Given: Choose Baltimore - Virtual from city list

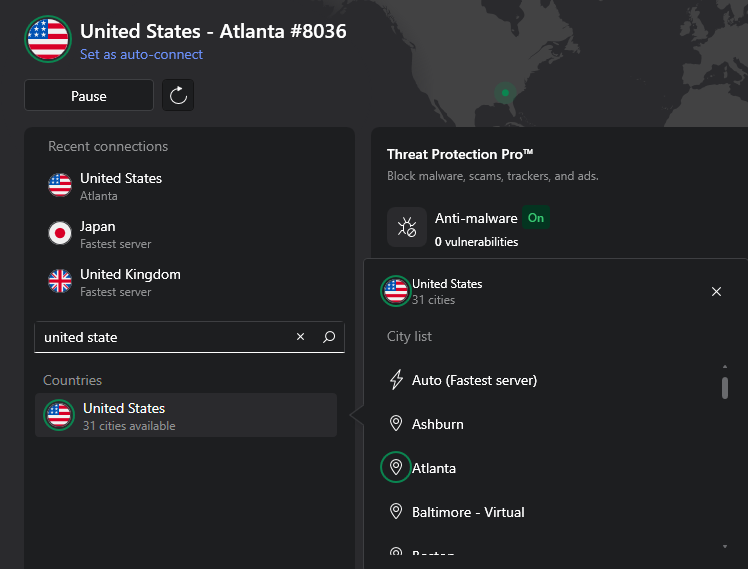Looking at the screenshot, I should tap(549, 512).
